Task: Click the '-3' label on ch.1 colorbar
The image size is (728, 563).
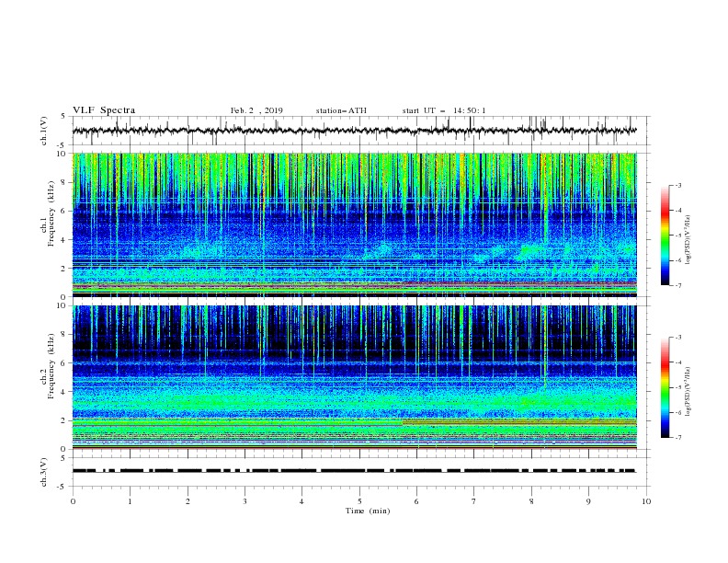Action: (677, 185)
